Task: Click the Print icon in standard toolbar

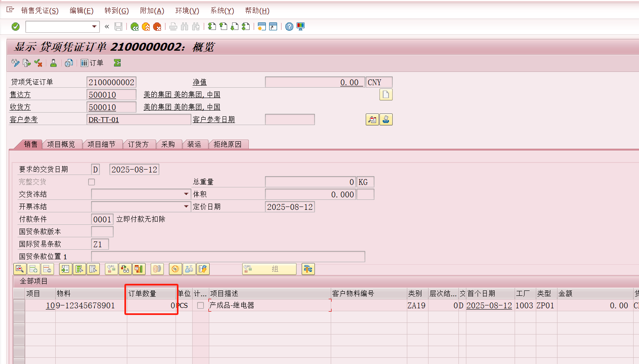Action: coord(173,27)
